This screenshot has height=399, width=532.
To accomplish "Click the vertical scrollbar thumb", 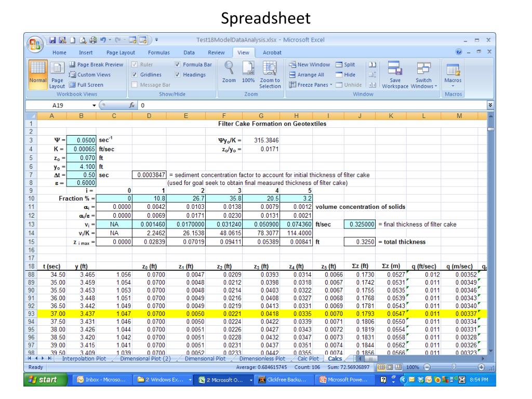I will pos(490,129).
